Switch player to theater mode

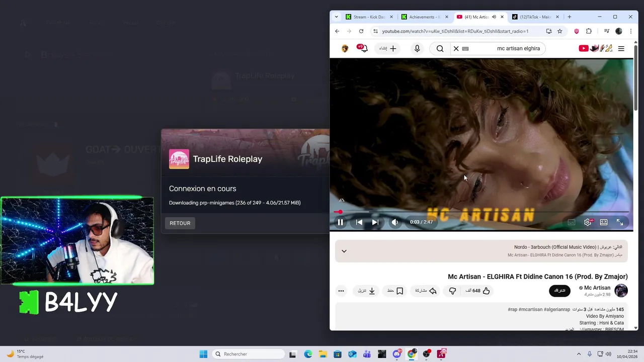[x=604, y=222]
